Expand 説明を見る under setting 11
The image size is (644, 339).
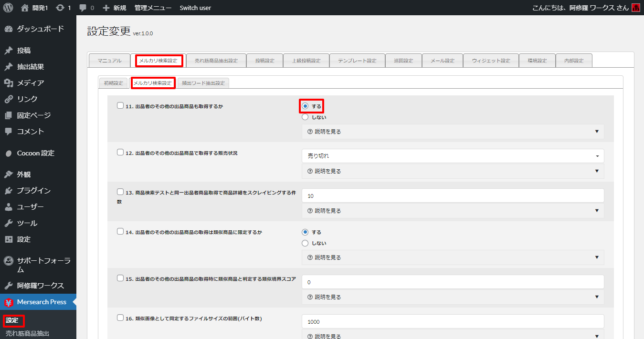(x=453, y=132)
